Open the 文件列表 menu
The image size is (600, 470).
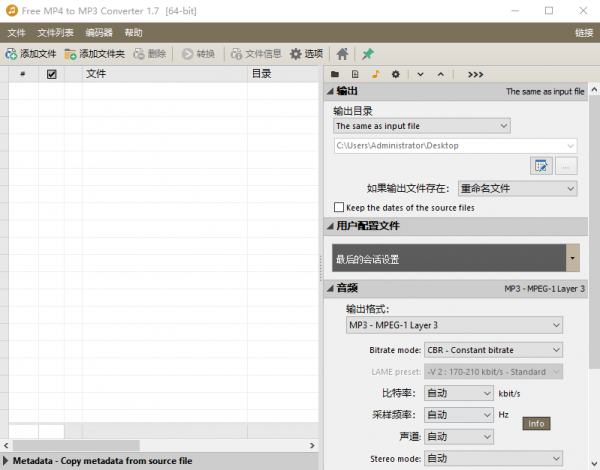click(55, 33)
